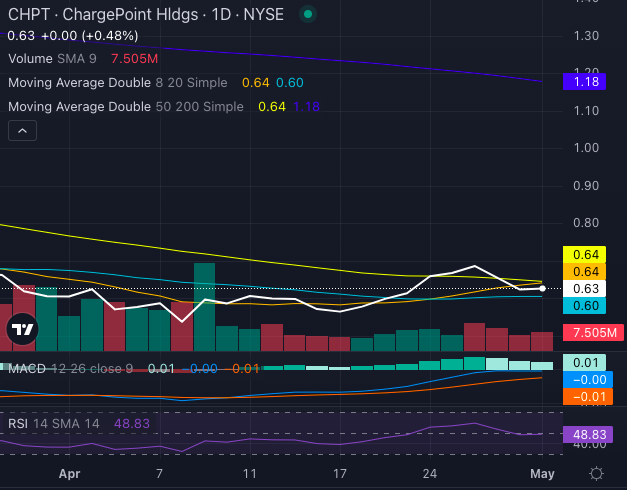This screenshot has height=490, width=627.
Task: Collapse the indicator legend with the chevron button
Action: [22, 130]
